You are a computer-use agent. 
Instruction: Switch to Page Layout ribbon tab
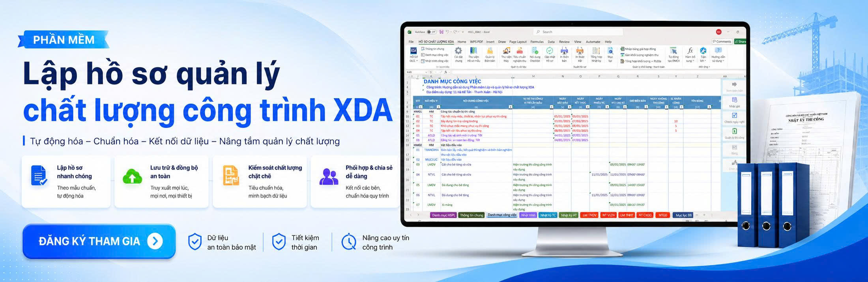518,41
